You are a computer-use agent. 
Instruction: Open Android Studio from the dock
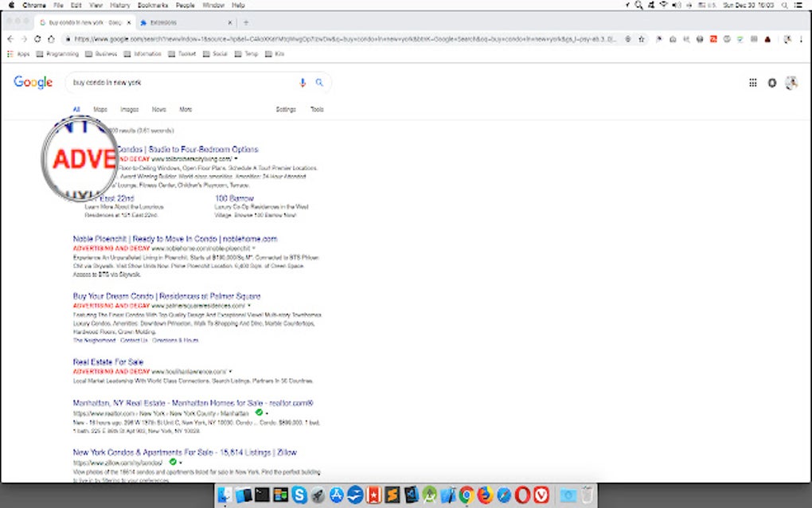[429, 495]
